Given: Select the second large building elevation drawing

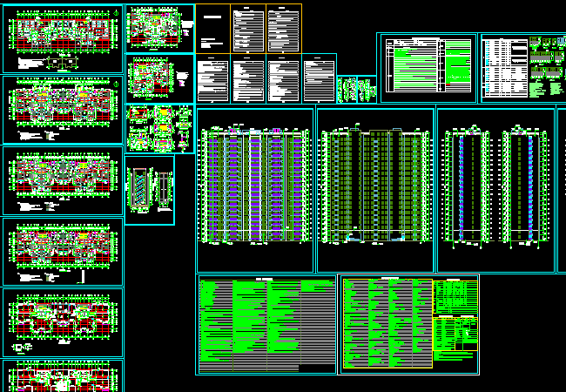Looking at the screenshot, I should click(374, 190).
